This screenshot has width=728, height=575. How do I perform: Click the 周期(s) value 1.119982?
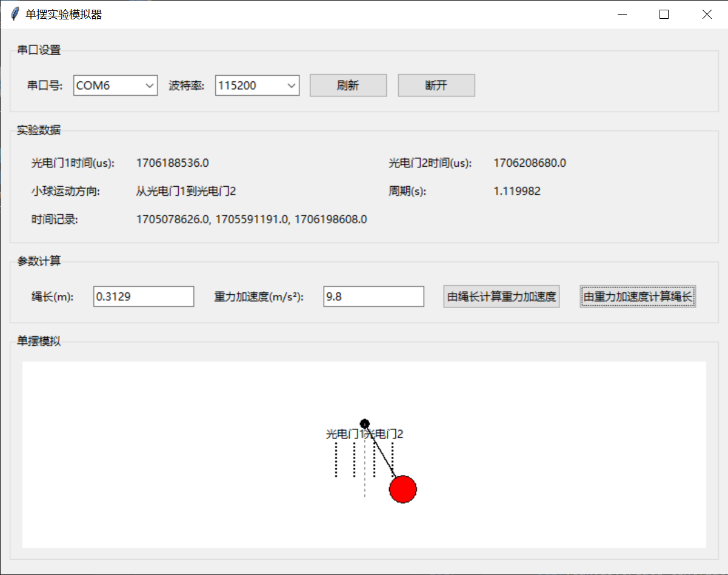pos(516,191)
